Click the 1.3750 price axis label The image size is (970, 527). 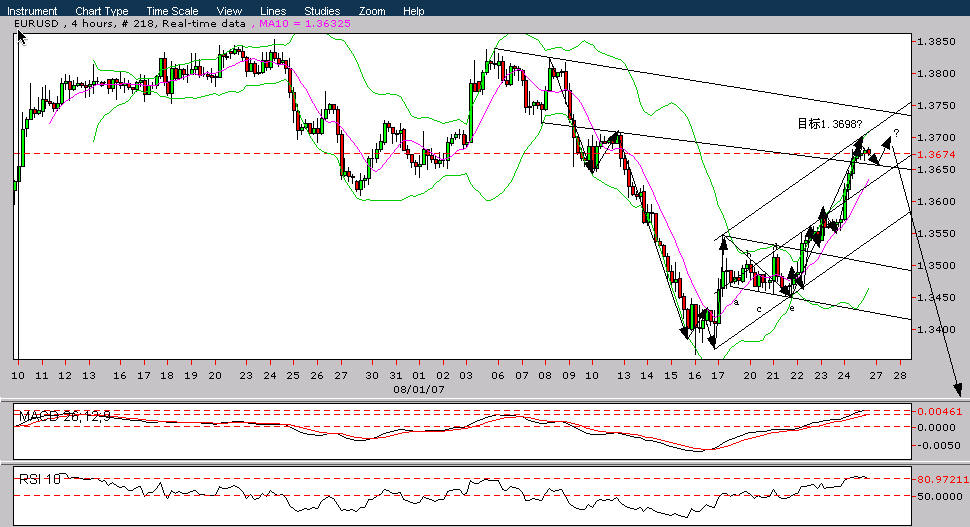pyautogui.click(x=936, y=105)
